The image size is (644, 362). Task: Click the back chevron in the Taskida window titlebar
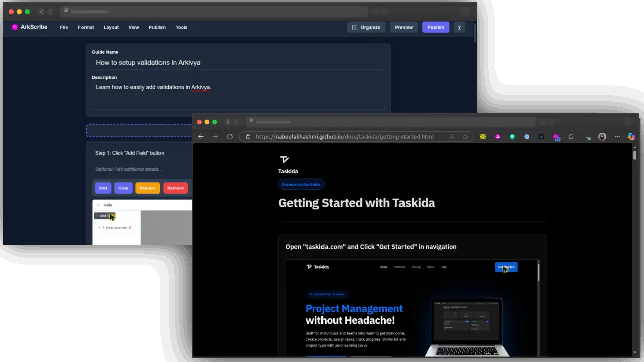228,122
